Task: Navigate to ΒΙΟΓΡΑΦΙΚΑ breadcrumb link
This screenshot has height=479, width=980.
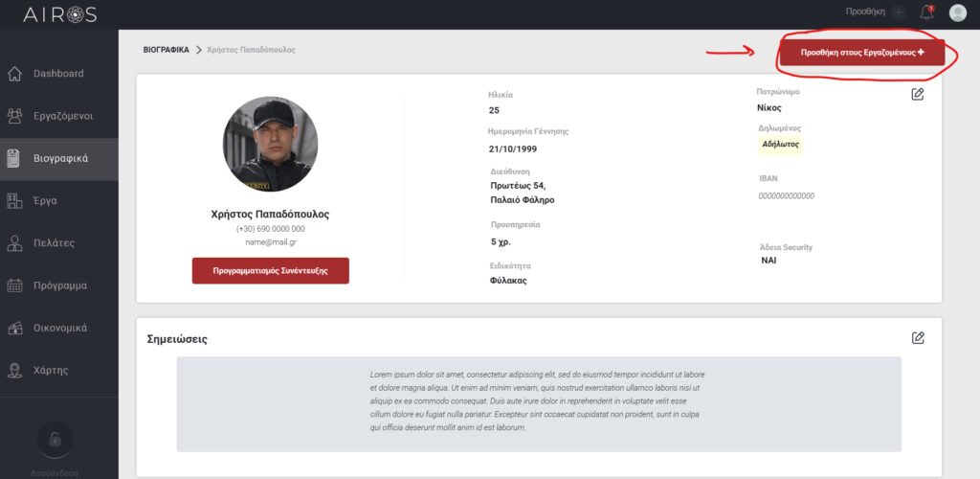Action: point(166,49)
